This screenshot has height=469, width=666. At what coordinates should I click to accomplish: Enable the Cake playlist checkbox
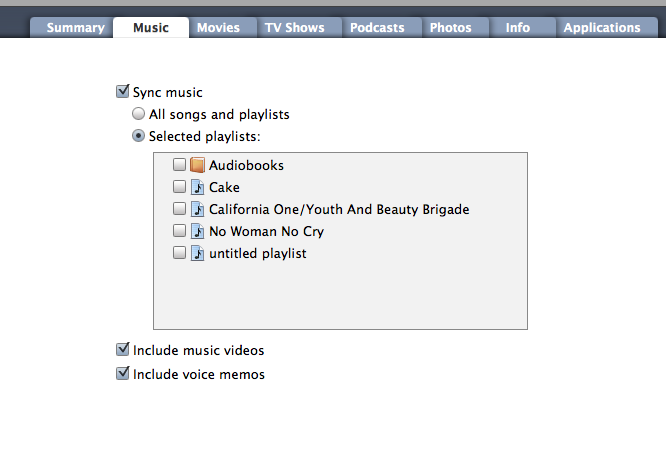(179, 186)
